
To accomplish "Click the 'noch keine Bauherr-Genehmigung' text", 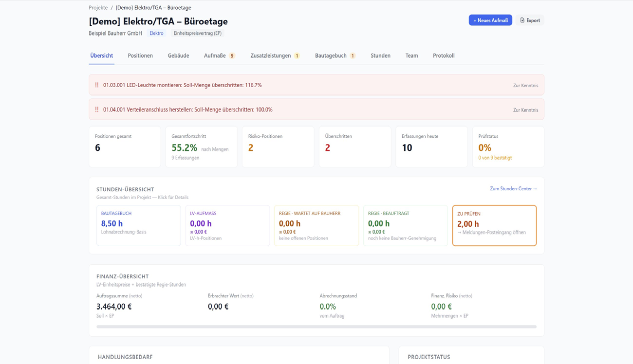I will pyautogui.click(x=402, y=238).
